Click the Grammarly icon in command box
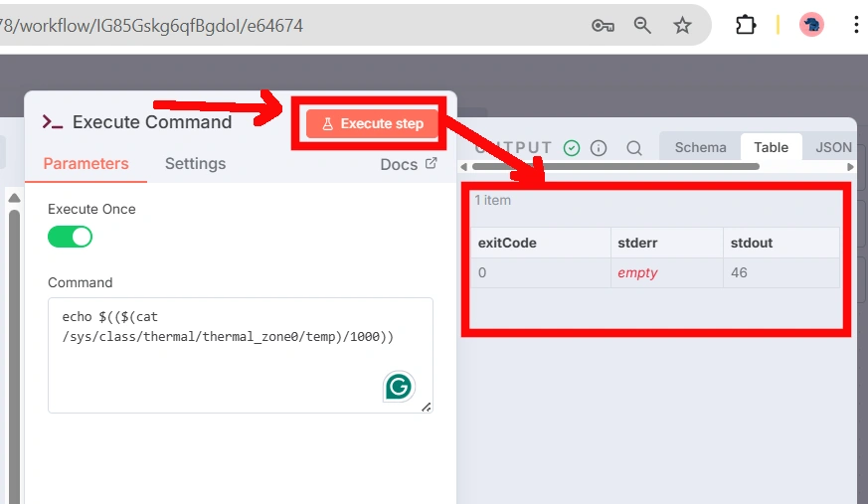Viewport: 868px width, 504px height. click(x=399, y=387)
